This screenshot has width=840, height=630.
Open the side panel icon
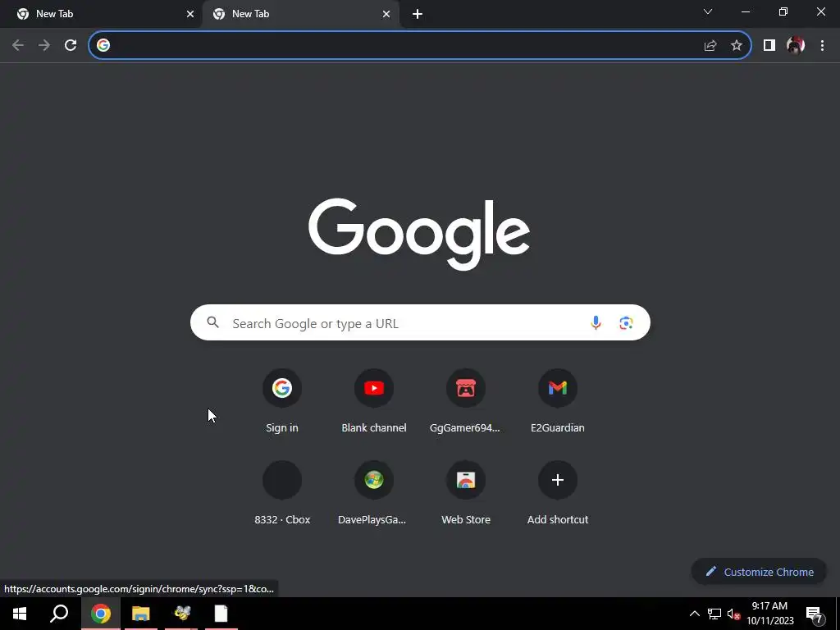(769, 46)
